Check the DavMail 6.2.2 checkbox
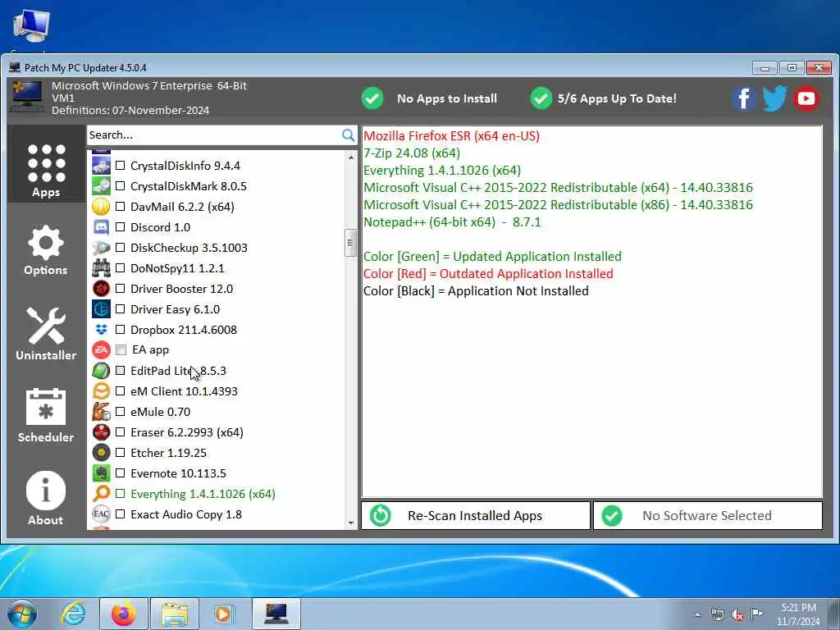Viewport: 840px width, 630px height. (x=121, y=206)
